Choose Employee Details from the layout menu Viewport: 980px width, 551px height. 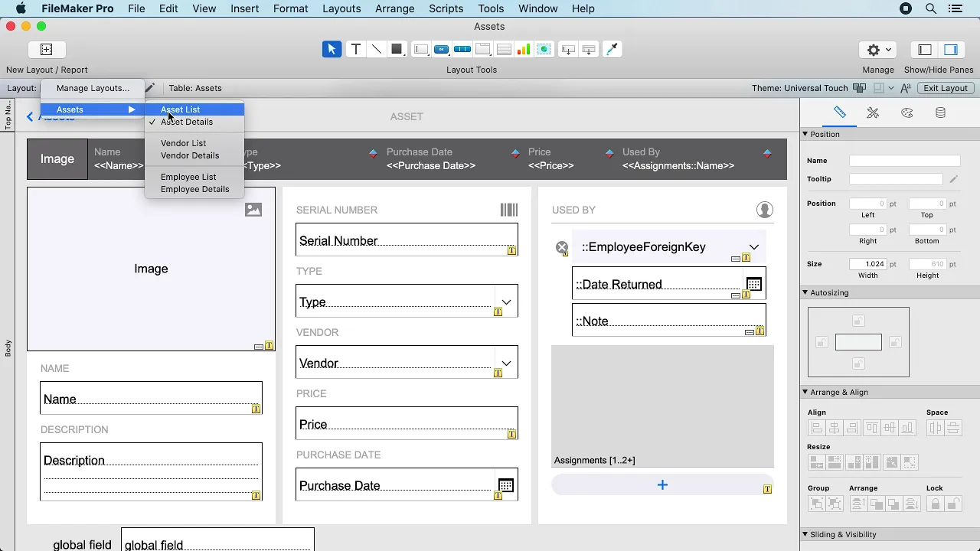pos(194,189)
